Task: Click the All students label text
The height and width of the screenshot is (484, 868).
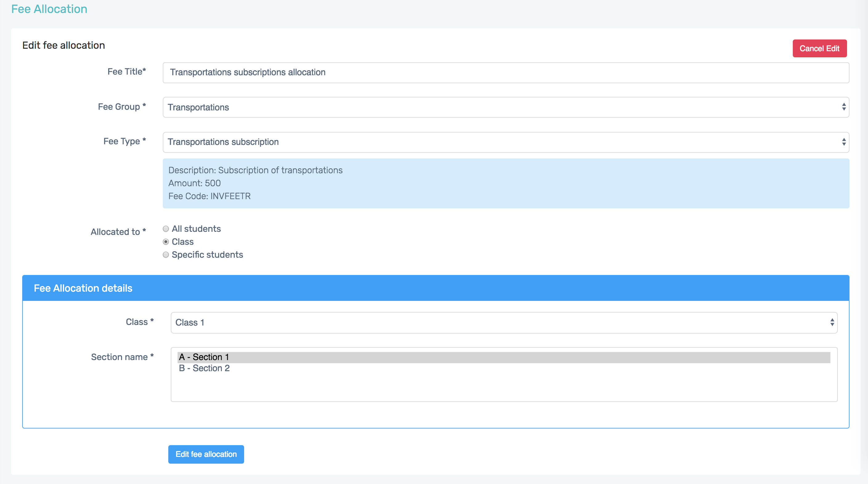Action: pos(196,229)
